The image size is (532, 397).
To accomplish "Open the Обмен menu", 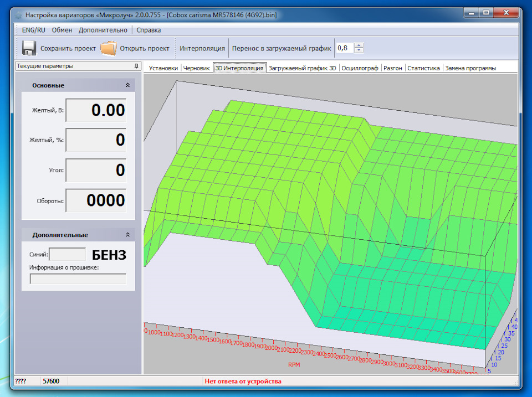I will [x=62, y=30].
